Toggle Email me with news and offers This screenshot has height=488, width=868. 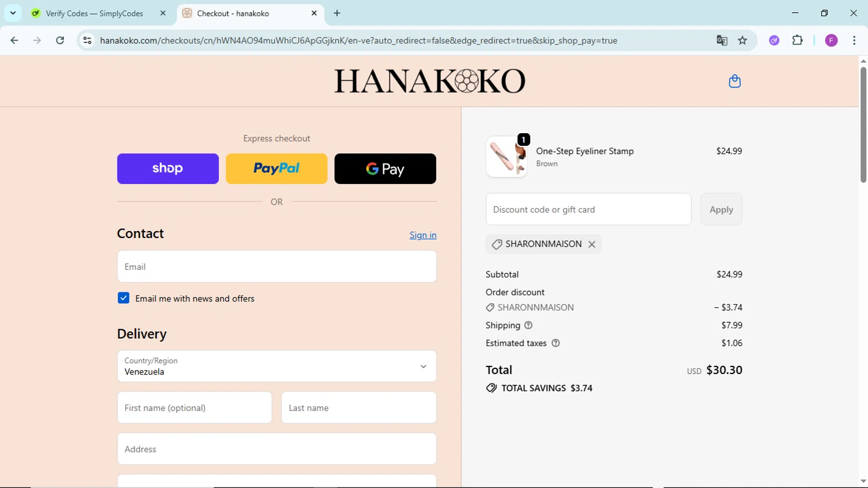pos(123,298)
